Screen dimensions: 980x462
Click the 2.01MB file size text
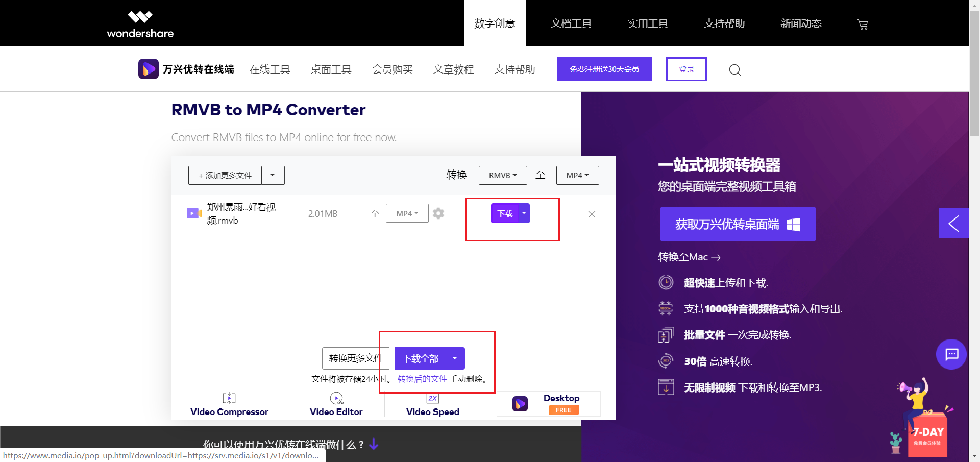323,214
